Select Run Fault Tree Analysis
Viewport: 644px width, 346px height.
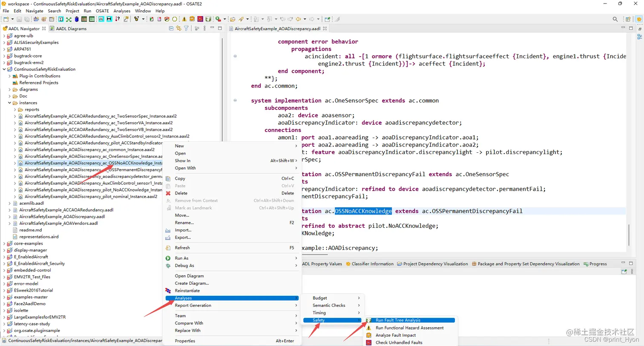click(411, 320)
